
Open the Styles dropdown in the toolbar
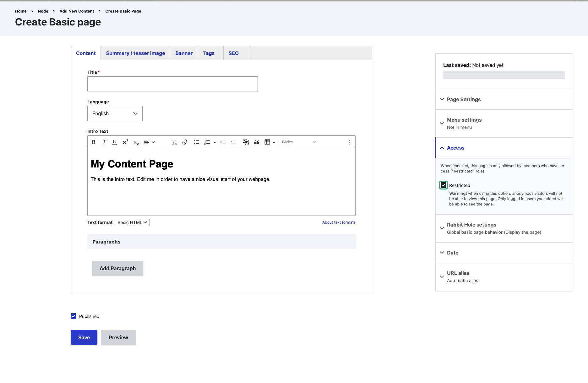pos(299,142)
